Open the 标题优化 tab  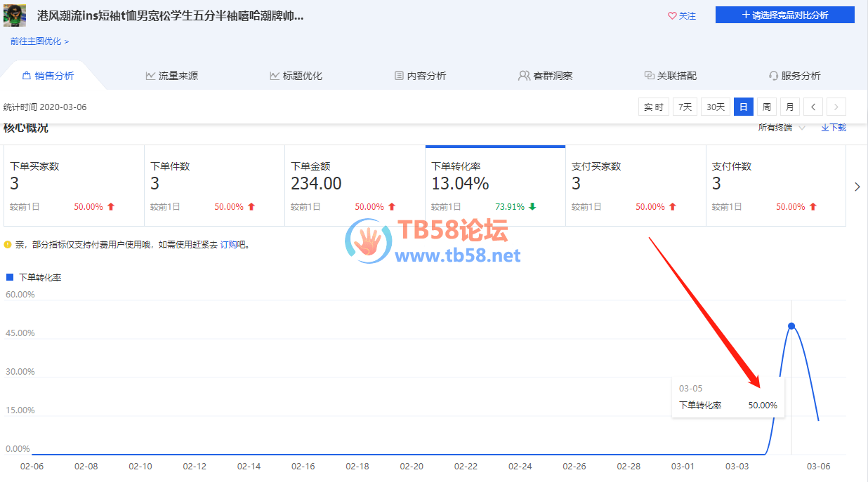(x=296, y=76)
